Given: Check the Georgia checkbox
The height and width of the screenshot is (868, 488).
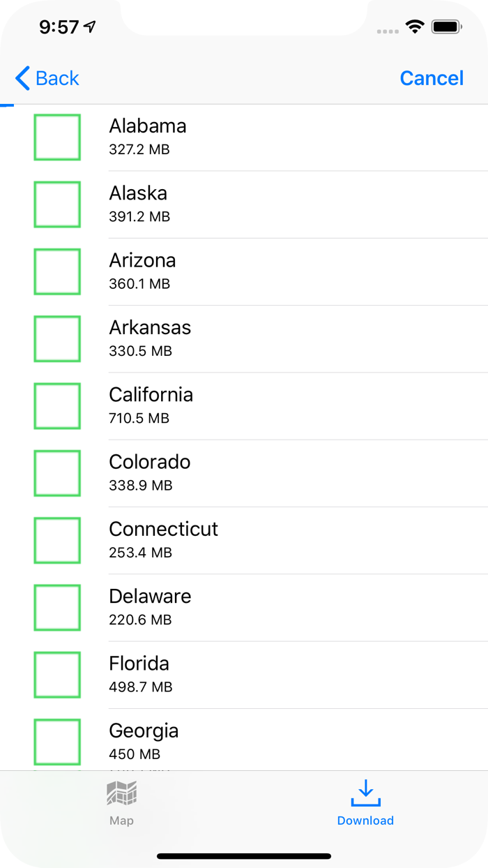Looking at the screenshot, I should (x=57, y=742).
